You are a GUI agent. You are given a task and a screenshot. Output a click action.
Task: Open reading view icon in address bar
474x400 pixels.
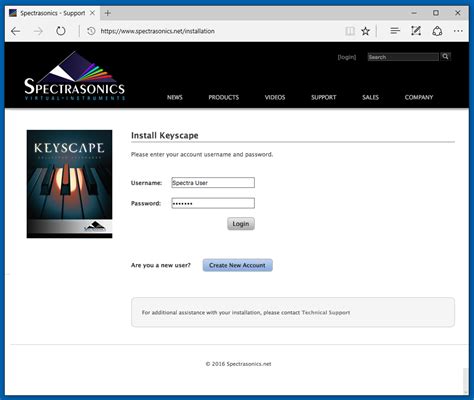pos(350,31)
